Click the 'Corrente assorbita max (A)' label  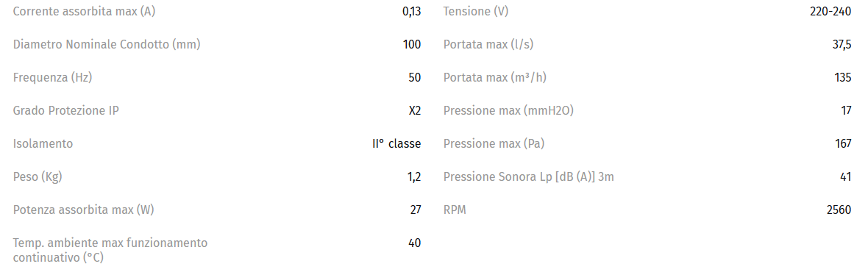pyautogui.click(x=84, y=12)
